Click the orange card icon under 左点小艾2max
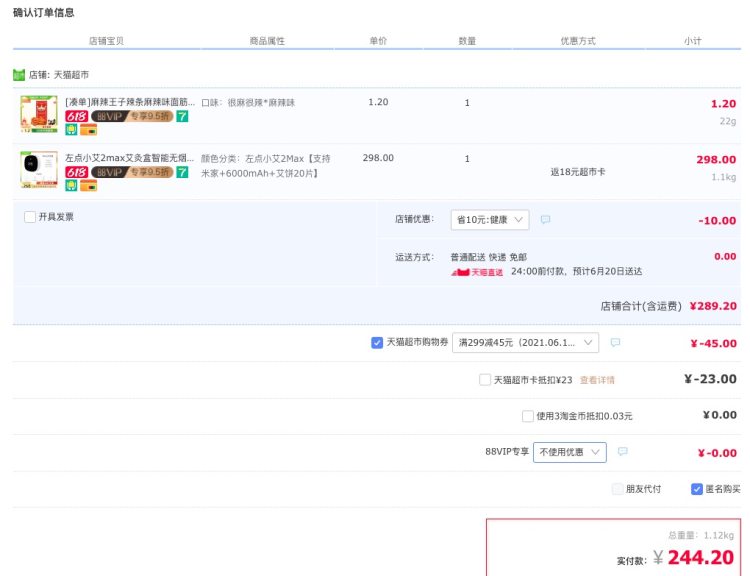The image size is (750, 576). click(88, 186)
